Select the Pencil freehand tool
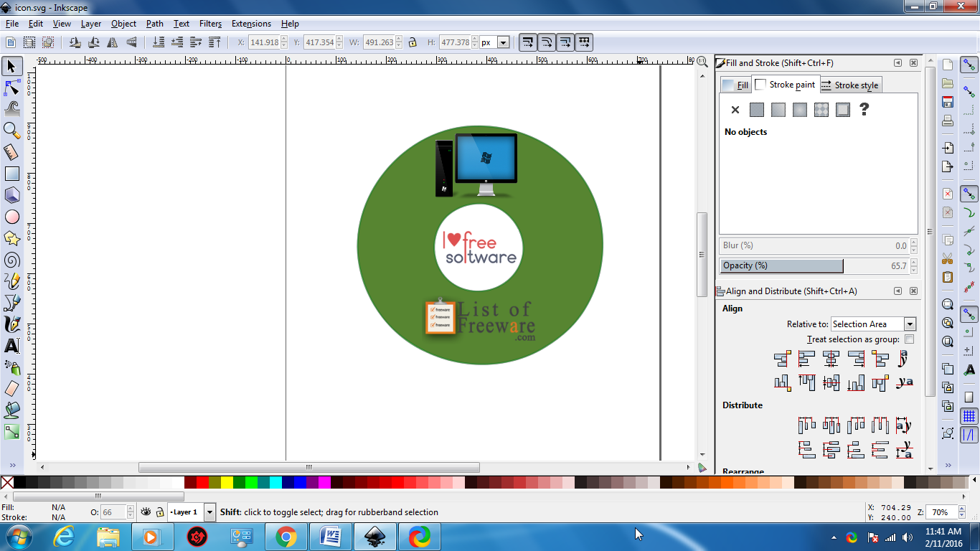This screenshot has width=980, height=551. [x=11, y=281]
